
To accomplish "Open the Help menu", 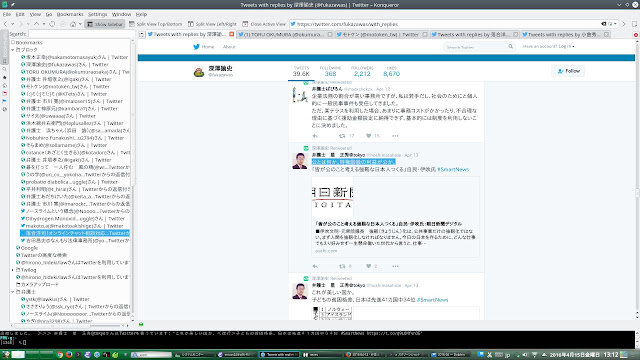I will tap(141, 14).
